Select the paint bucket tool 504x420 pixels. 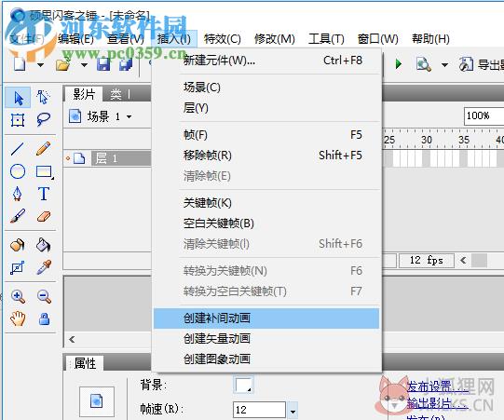coord(44,245)
